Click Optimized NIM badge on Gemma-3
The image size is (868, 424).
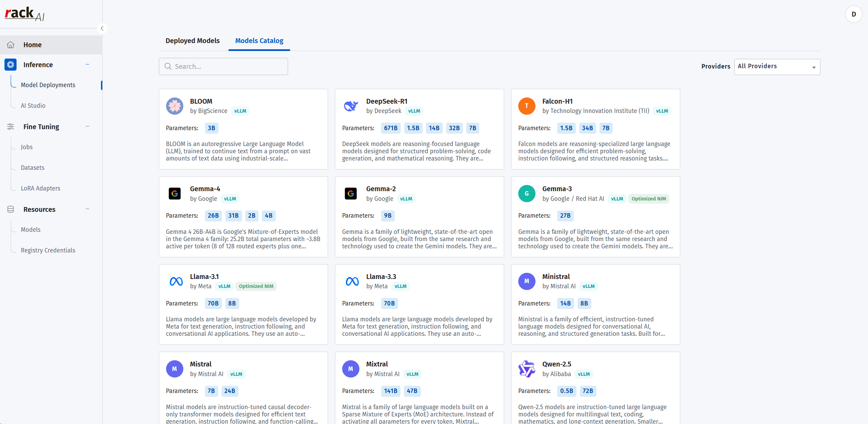coord(649,199)
